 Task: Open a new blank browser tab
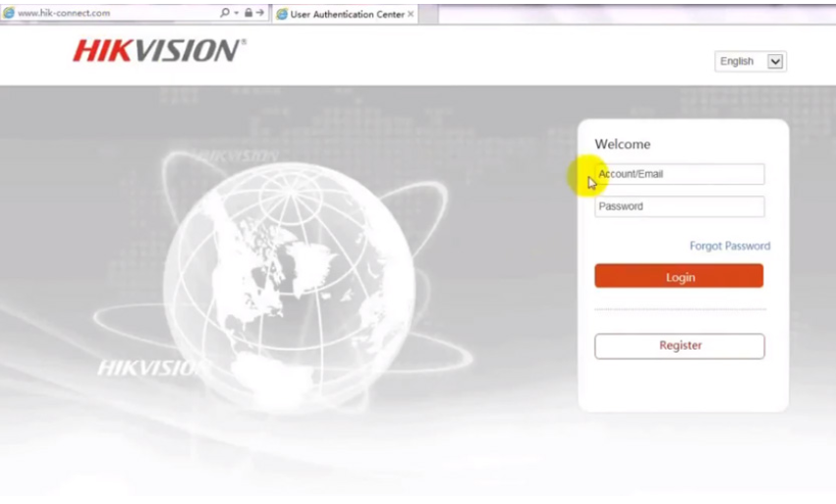(x=428, y=15)
